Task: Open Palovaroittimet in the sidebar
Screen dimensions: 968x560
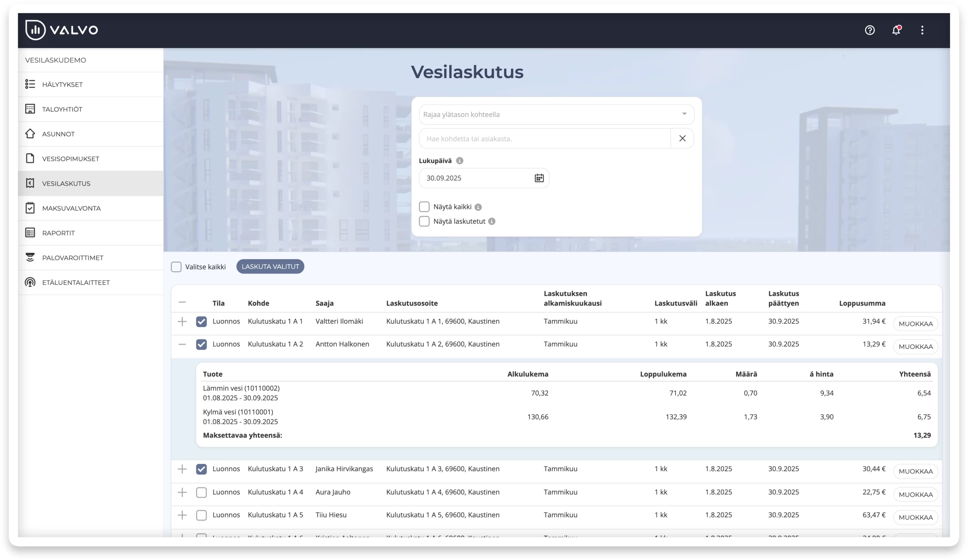Action: pos(73,258)
